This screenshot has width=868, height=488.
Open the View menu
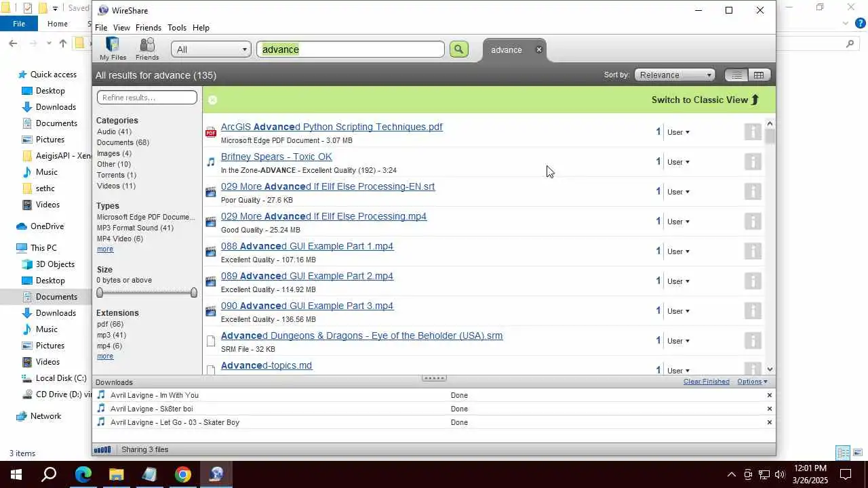121,28
